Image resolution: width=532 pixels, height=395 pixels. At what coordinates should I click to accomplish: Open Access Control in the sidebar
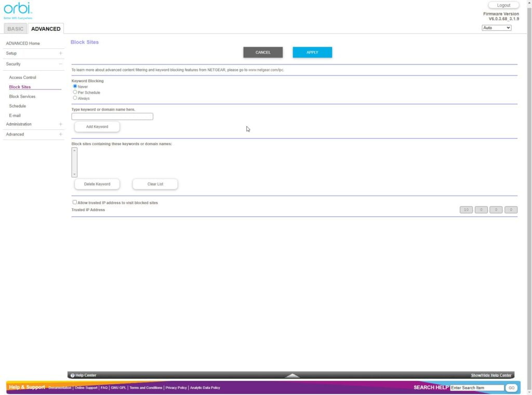pyautogui.click(x=23, y=77)
